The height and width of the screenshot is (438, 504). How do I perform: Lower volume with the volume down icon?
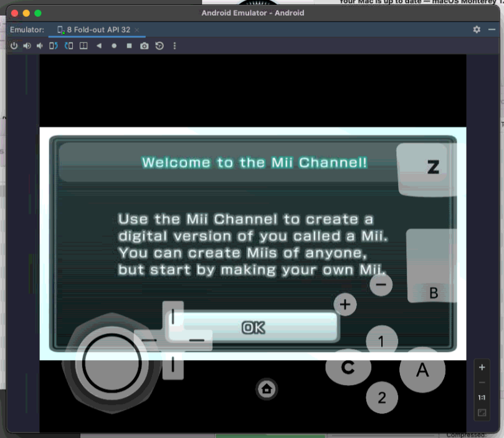pos(39,45)
